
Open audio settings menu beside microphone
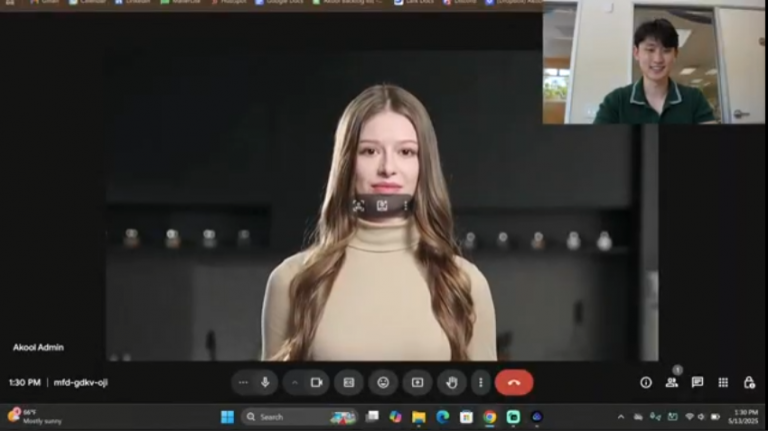coord(243,382)
